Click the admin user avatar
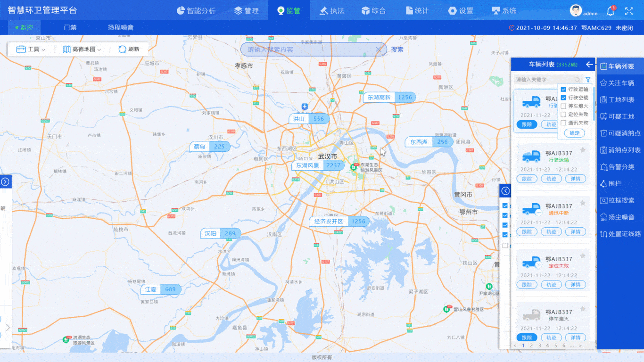The height and width of the screenshot is (362, 644). click(x=576, y=10)
